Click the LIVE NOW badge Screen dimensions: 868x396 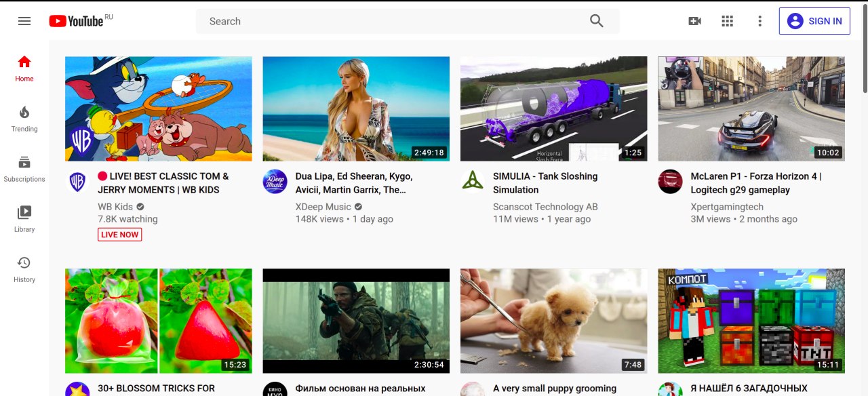click(120, 235)
